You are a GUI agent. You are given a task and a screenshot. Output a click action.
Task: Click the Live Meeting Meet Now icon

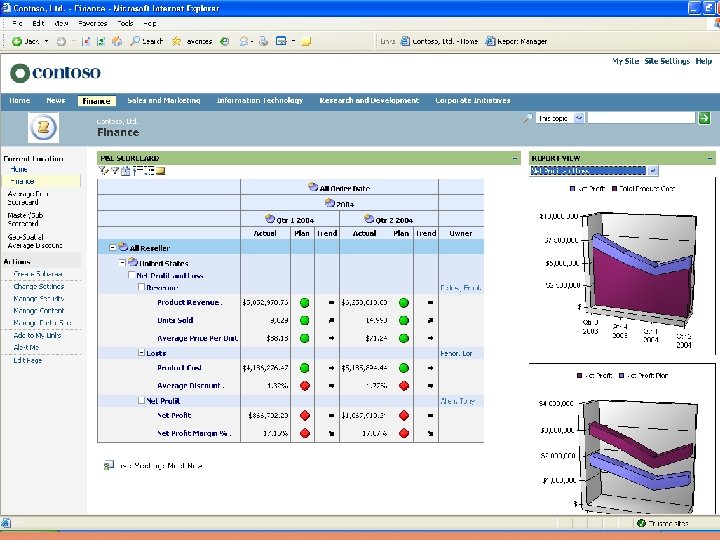click(x=108, y=466)
